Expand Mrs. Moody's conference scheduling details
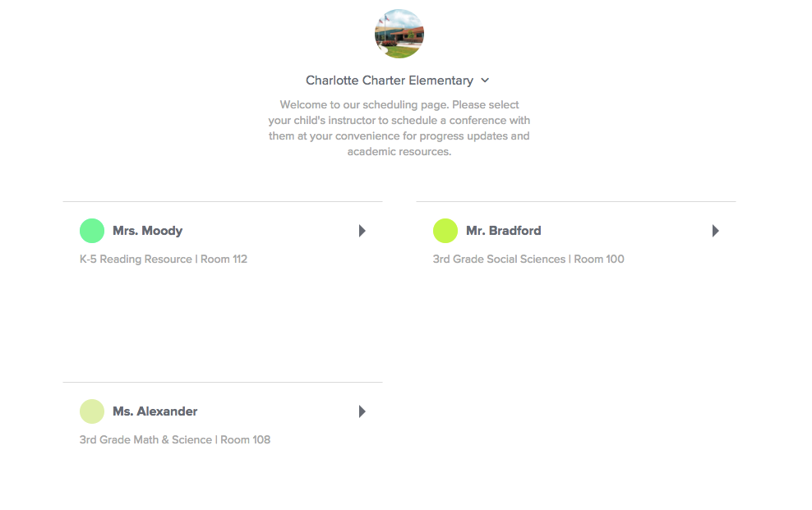This screenshot has width=812, height=510. click(x=362, y=231)
